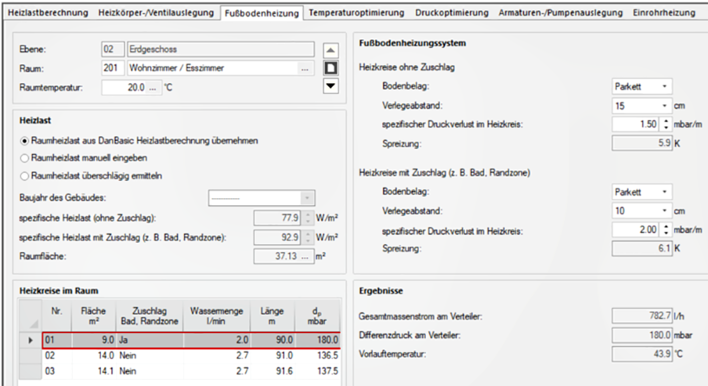
Task: Click the new room page icon
Action: [x=331, y=68]
